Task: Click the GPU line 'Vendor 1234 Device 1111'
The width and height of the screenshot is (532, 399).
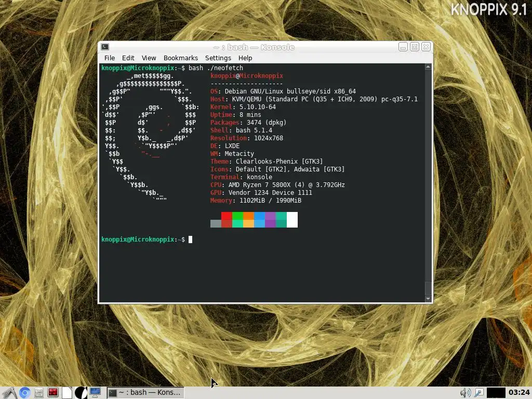Action: tap(261, 193)
